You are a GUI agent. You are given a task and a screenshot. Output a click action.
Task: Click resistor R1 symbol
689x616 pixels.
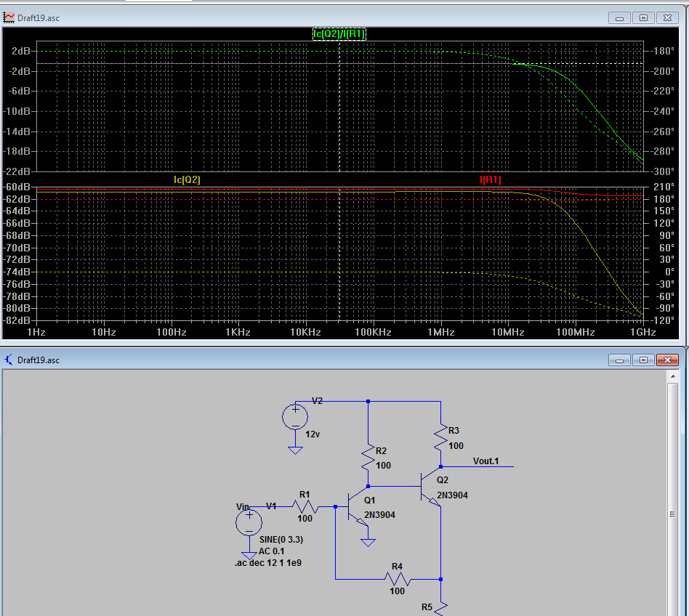[x=305, y=506]
